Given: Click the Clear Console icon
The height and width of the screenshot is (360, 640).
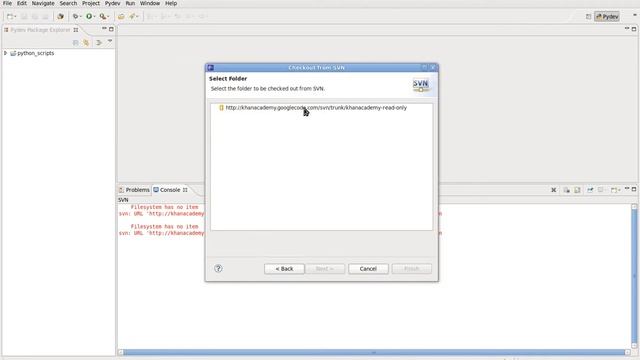Looking at the screenshot, I should pos(566,190).
